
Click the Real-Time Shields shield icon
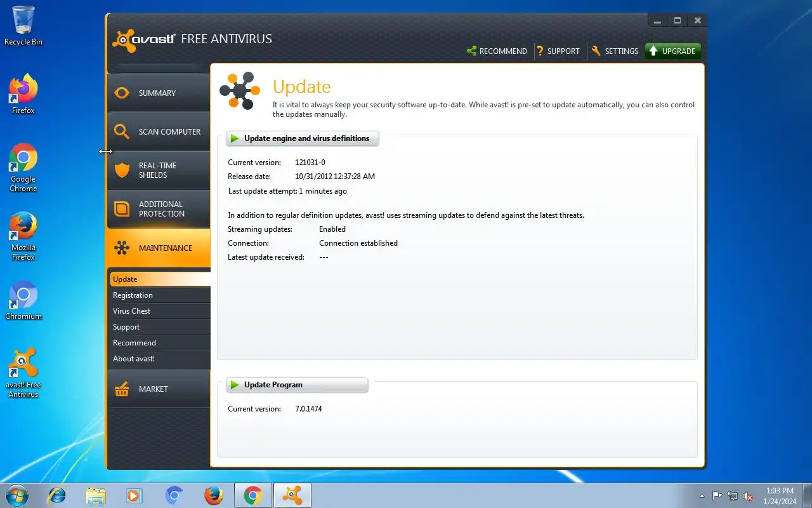tap(121, 170)
